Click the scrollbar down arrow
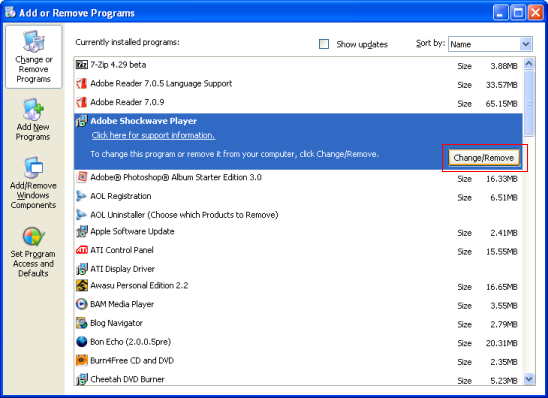 point(529,378)
